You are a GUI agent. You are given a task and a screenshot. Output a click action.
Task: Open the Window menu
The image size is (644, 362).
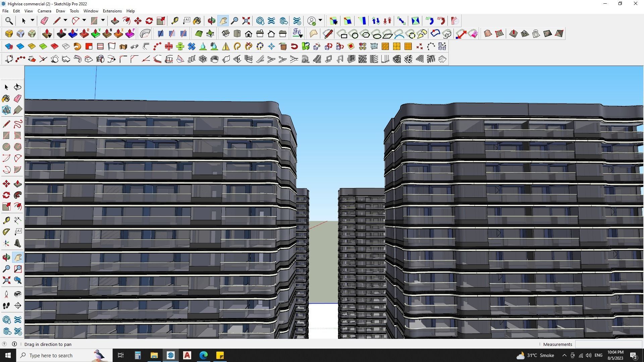point(91,11)
